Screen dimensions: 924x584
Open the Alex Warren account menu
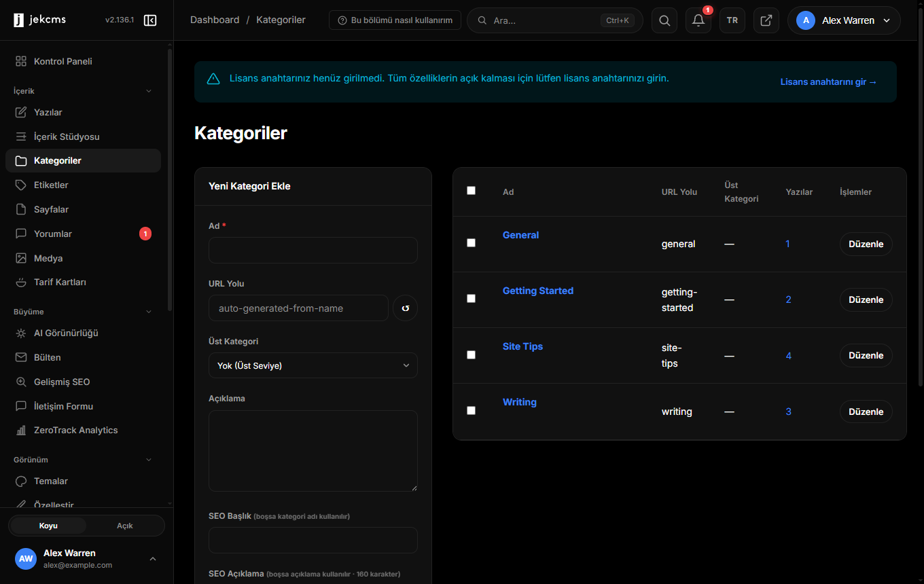point(844,20)
